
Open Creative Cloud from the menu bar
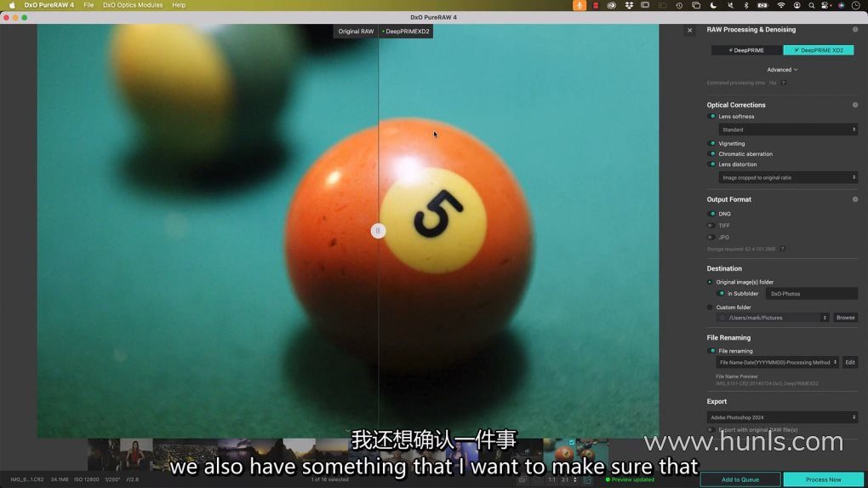[x=612, y=5]
